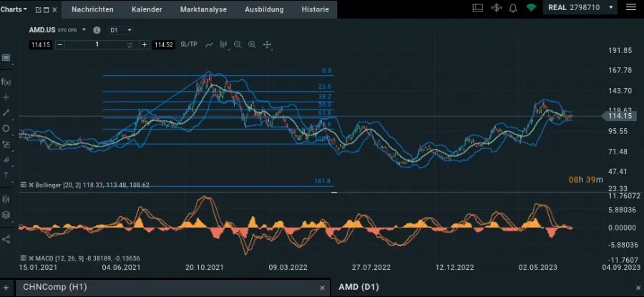Toggle the SL/TP option
The height and width of the screenshot is (297, 644).
click(x=189, y=44)
